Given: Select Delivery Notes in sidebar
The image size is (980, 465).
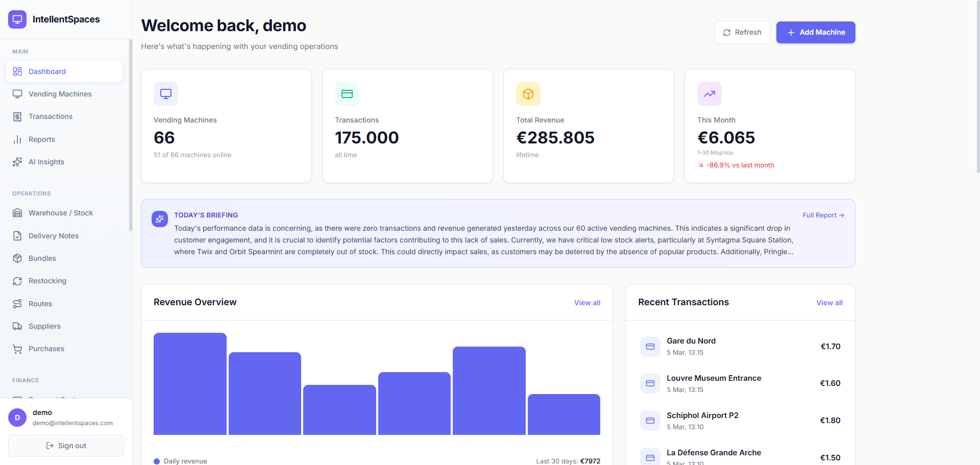Looking at the screenshot, I should [65, 236].
